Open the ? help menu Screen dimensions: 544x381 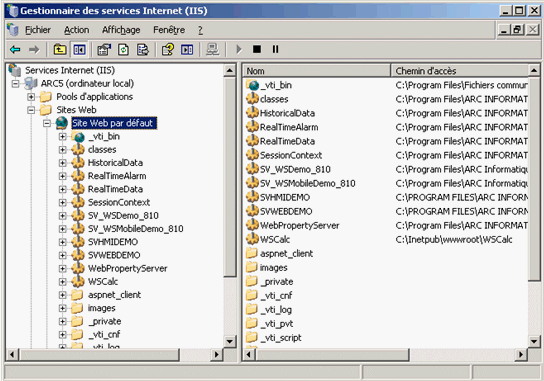tap(201, 30)
